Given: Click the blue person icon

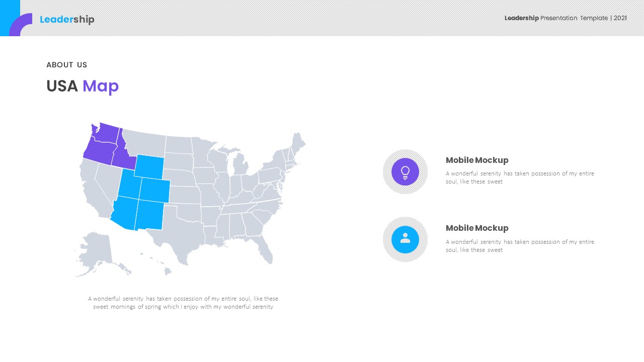Looking at the screenshot, I should 405,239.
